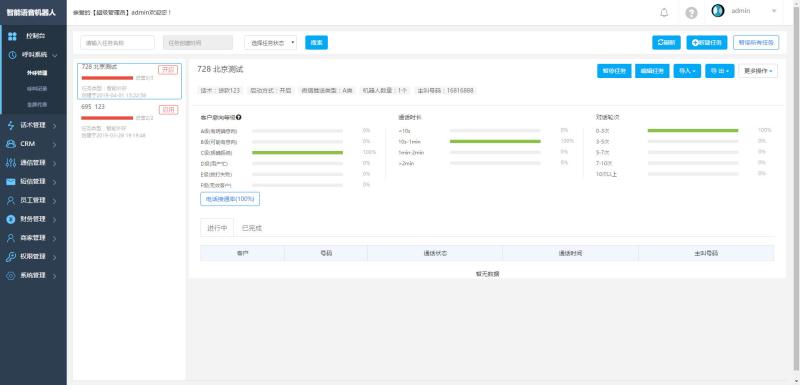Click the 电话接通率(100%) button
The height and width of the screenshot is (385, 800).
[230, 199]
